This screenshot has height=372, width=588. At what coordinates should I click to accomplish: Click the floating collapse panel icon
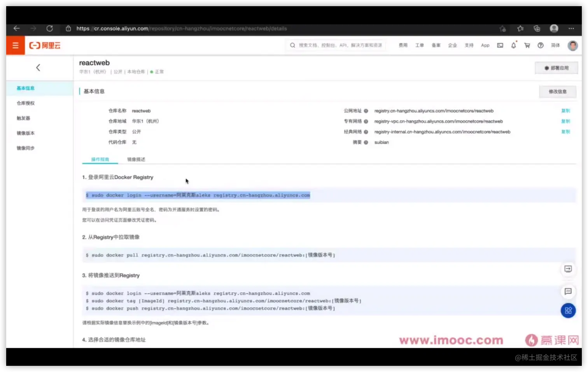click(x=568, y=269)
